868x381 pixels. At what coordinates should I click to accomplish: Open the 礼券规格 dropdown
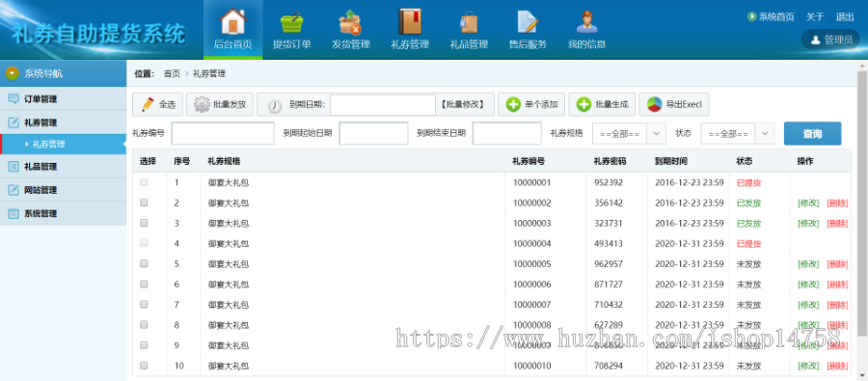coord(629,133)
